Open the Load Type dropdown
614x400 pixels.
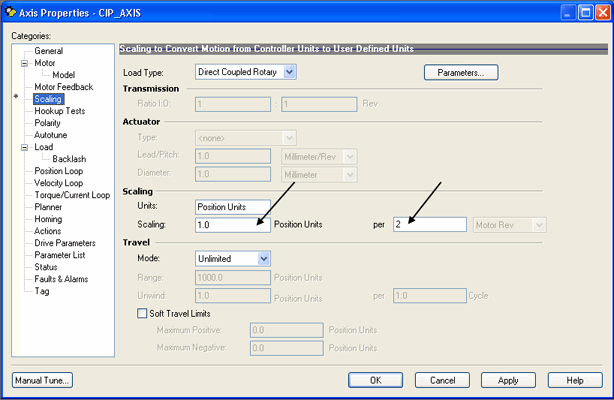pos(289,72)
